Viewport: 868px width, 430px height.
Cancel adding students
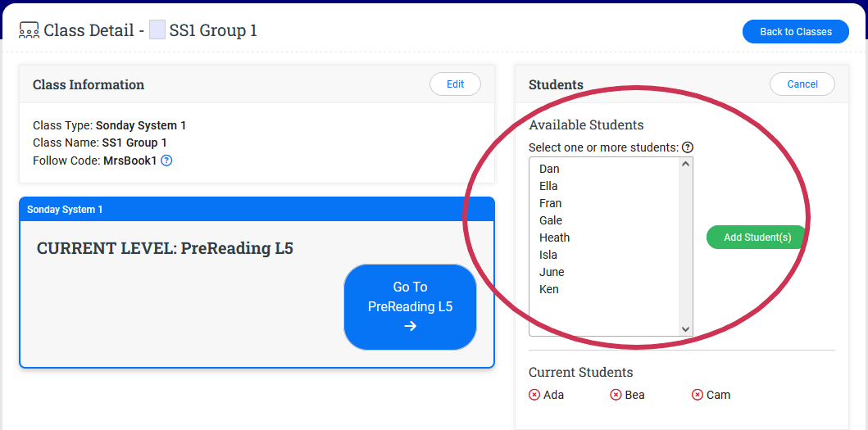(x=802, y=84)
